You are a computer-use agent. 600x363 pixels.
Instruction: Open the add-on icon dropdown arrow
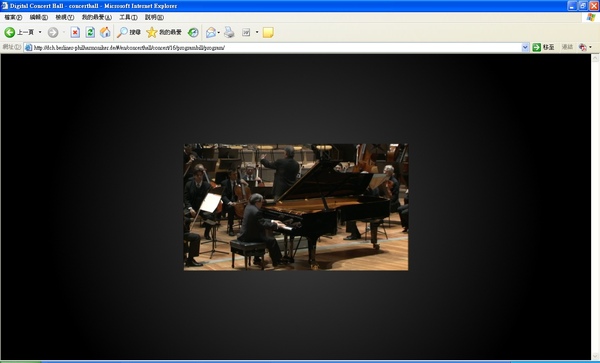[x=590, y=47]
